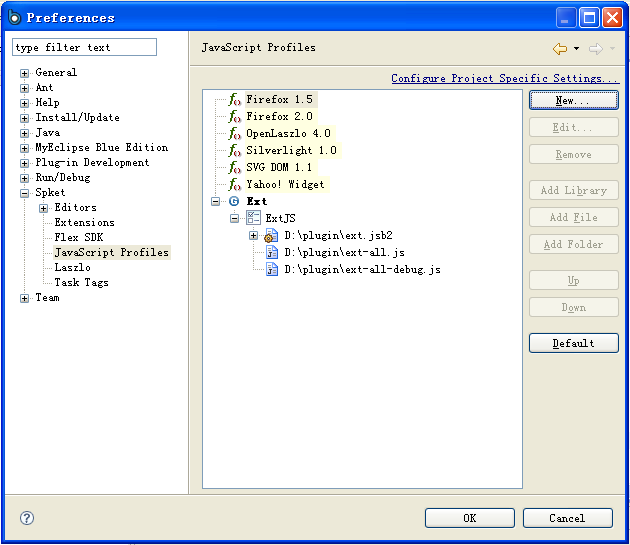
Task: Expand the Editors node under Spket
Action: (x=43, y=208)
